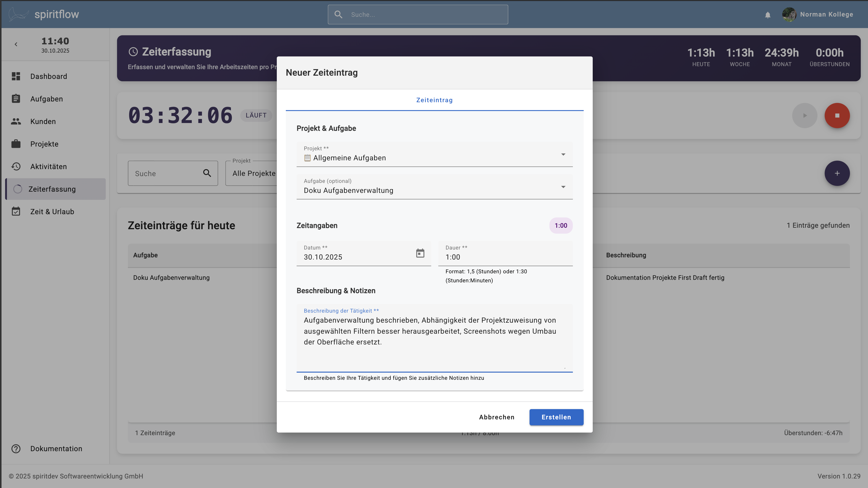Click '1 Einträge gefunden' text
The width and height of the screenshot is (868, 488).
pyautogui.click(x=818, y=225)
